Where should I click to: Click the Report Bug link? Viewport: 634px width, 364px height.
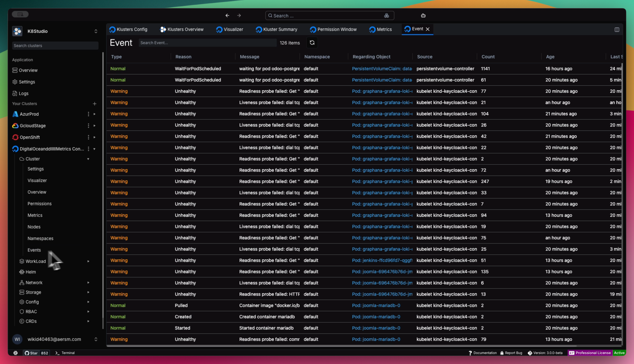click(x=511, y=353)
